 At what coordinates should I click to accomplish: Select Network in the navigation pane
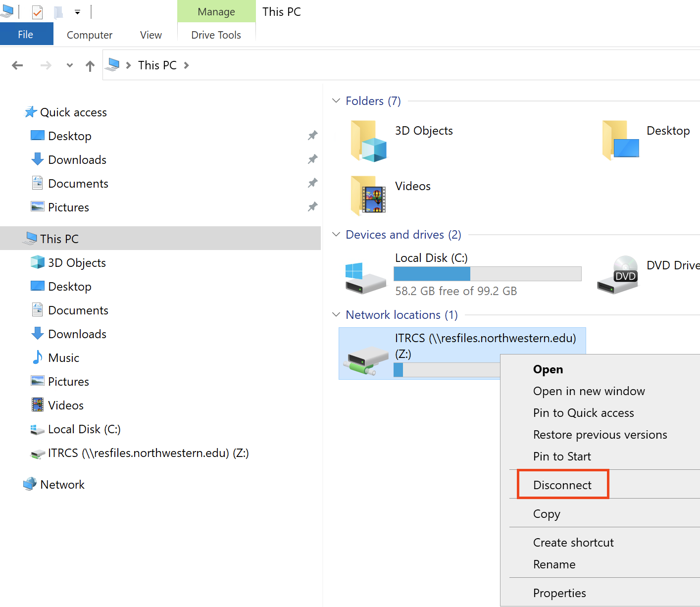click(x=62, y=485)
